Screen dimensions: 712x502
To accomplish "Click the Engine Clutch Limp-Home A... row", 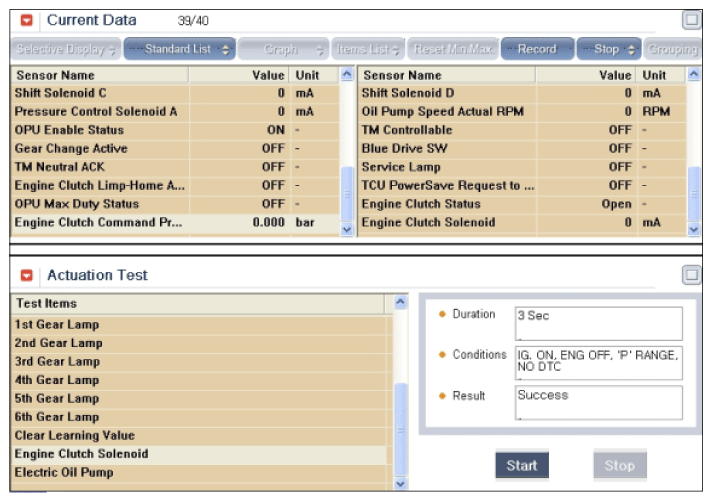I will [x=175, y=186].
